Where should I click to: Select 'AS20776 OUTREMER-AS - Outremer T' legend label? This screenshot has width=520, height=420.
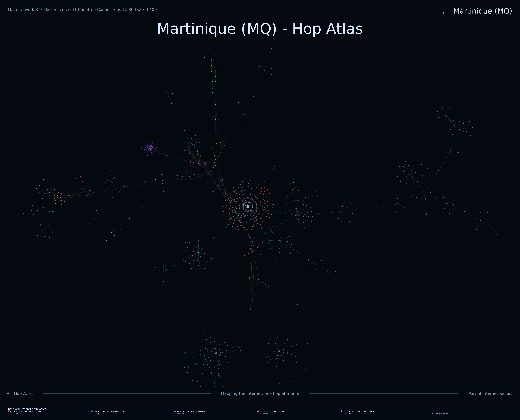27,411
